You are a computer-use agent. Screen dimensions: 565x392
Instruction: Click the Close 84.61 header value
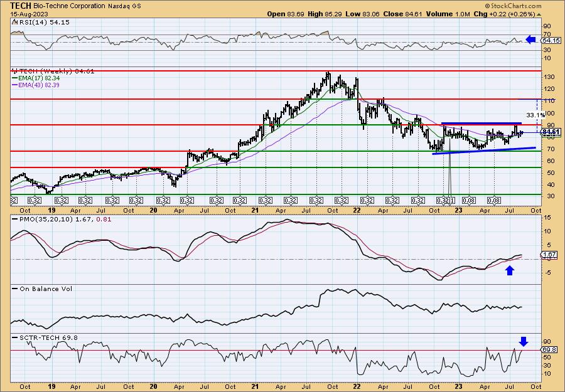tap(402, 14)
